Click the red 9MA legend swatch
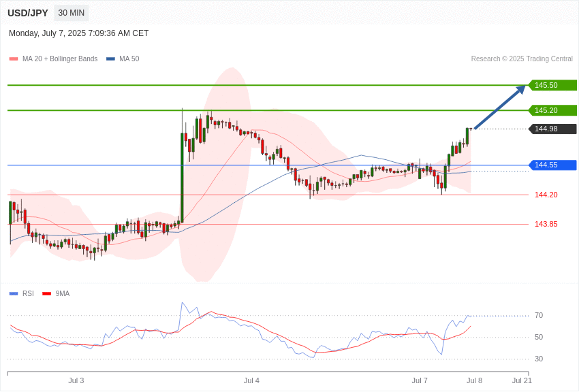This screenshot has width=579, height=392. tap(47, 293)
